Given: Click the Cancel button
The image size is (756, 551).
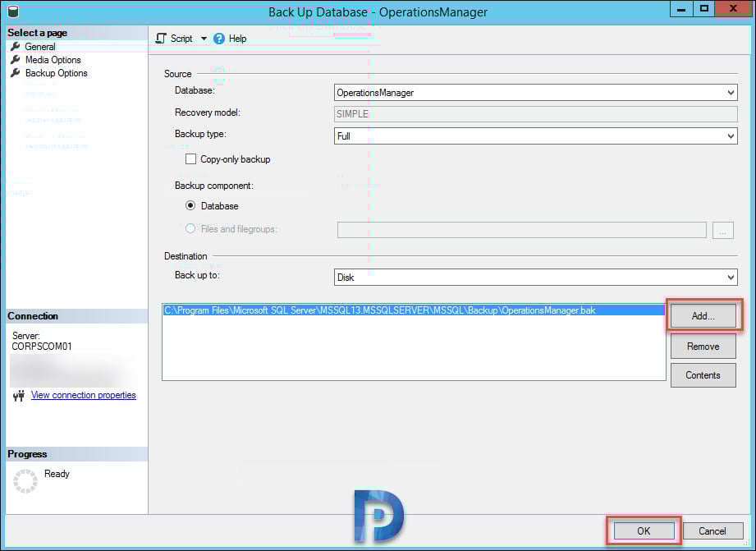Looking at the screenshot, I should pos(712,531).
